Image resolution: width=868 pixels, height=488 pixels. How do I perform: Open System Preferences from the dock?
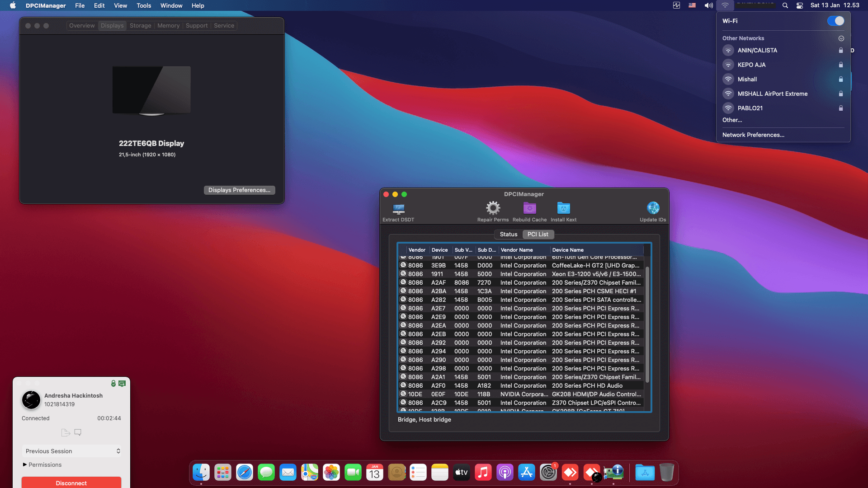click(x=548, y=473)
